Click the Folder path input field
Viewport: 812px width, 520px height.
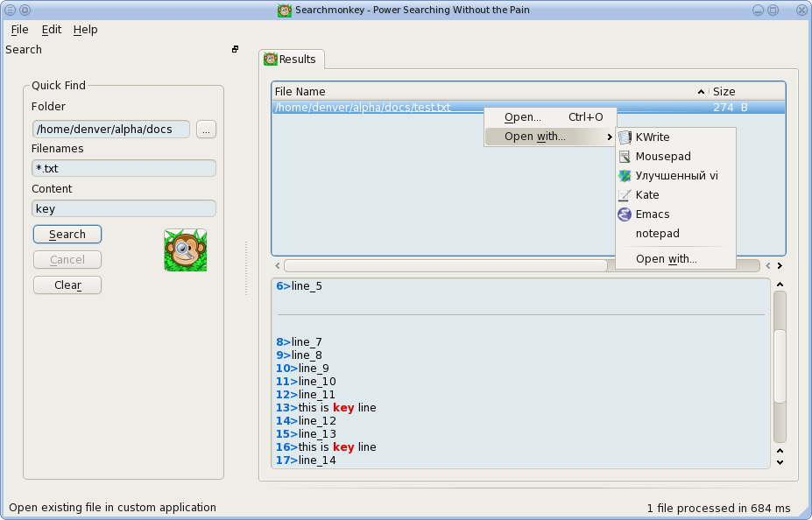[111, 130]
